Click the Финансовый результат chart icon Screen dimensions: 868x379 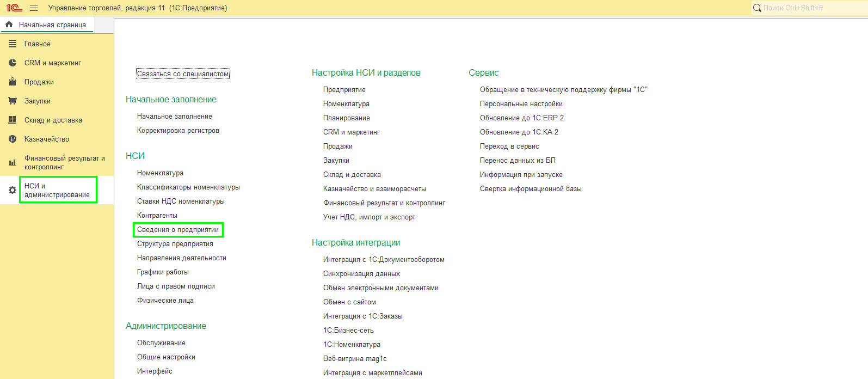[x=13, y=162]
